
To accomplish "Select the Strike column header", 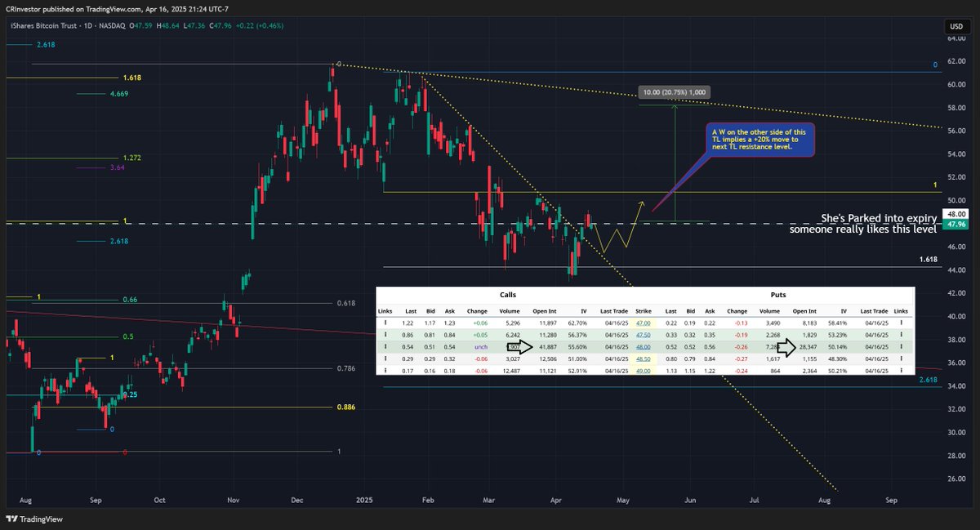I will (643, 311).
